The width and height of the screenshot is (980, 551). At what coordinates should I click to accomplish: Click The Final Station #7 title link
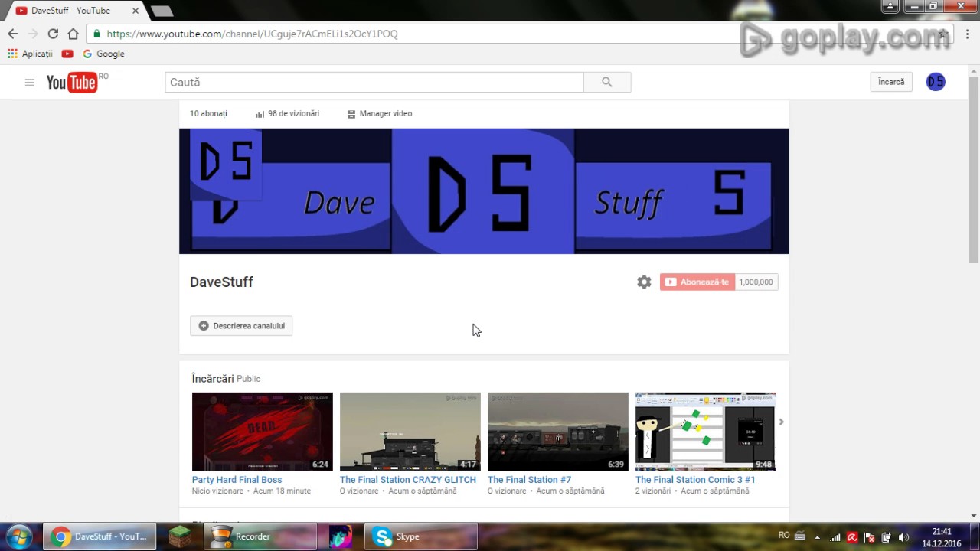point(529,480)
